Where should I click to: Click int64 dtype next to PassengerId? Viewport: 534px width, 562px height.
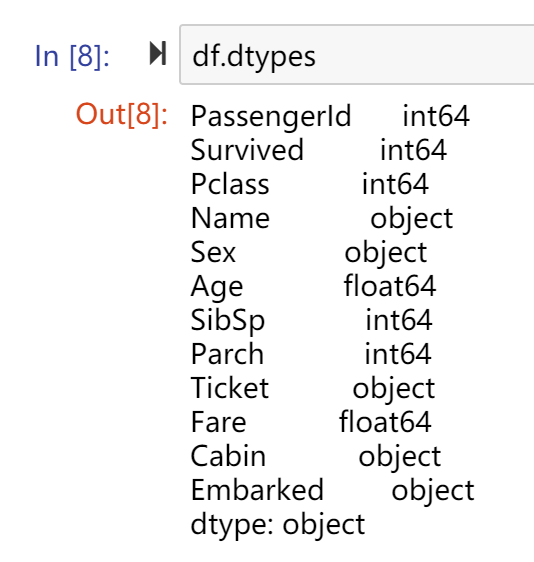coord(436,116)
